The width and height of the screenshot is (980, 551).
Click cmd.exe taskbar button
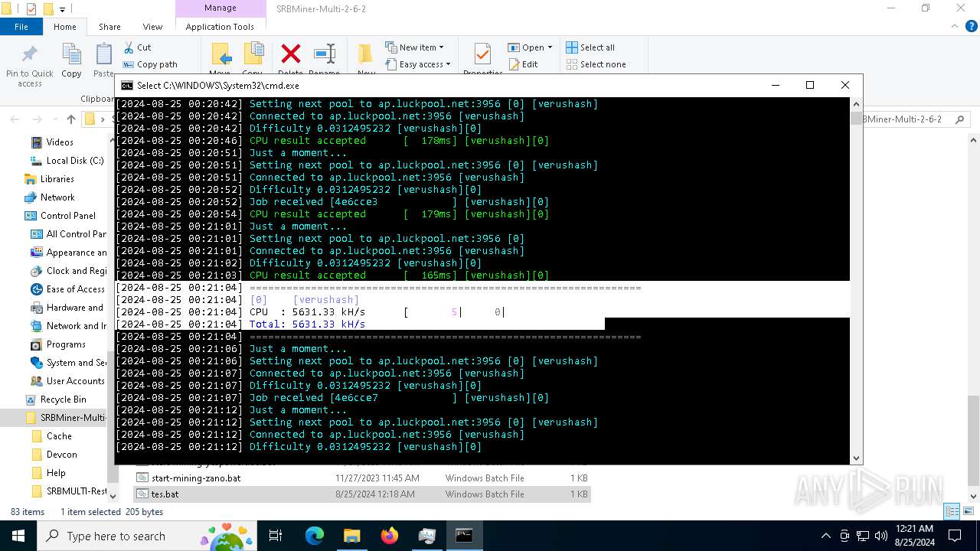(464, 536)
